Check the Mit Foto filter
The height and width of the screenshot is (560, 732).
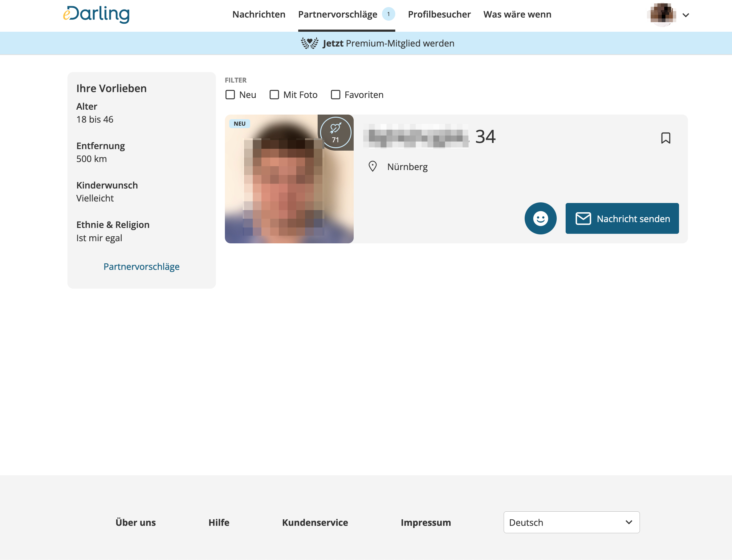click(274, 95)
